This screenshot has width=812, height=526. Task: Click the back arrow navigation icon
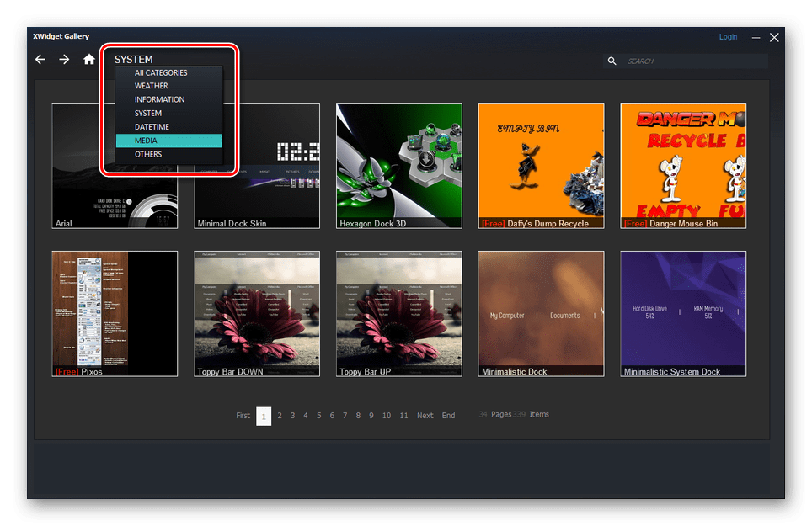click(x=40, y=60)
